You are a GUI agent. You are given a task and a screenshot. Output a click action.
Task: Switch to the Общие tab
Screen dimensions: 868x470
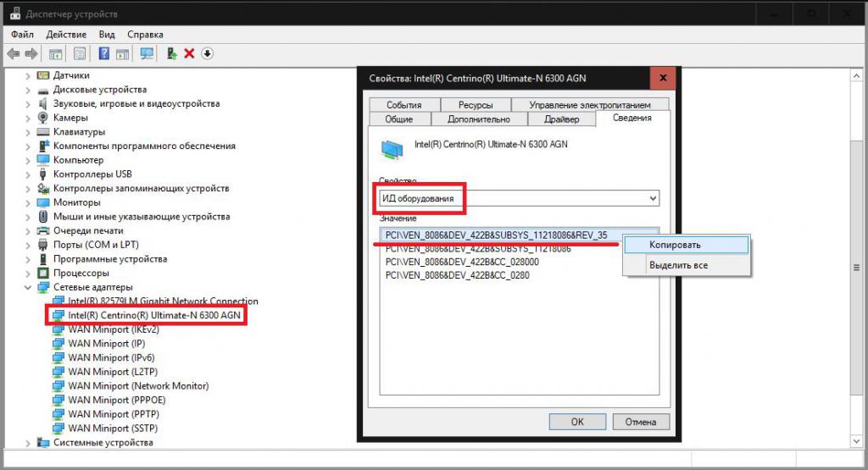(399, 119)
